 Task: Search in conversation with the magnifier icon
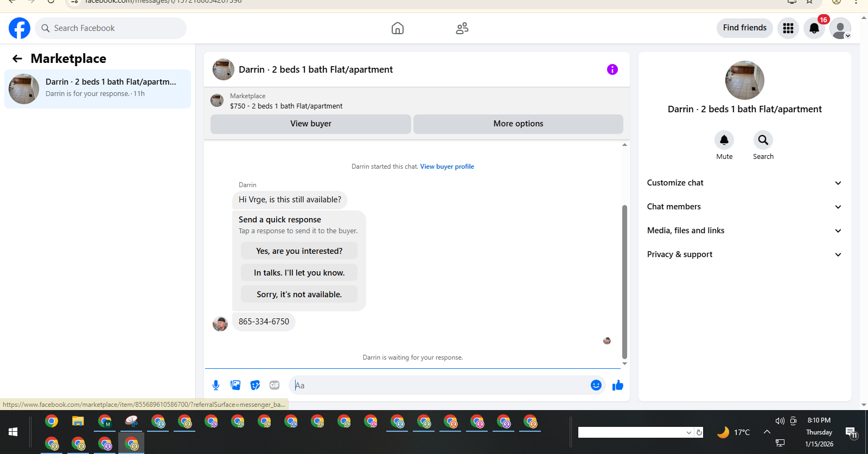tap(763, 140)
